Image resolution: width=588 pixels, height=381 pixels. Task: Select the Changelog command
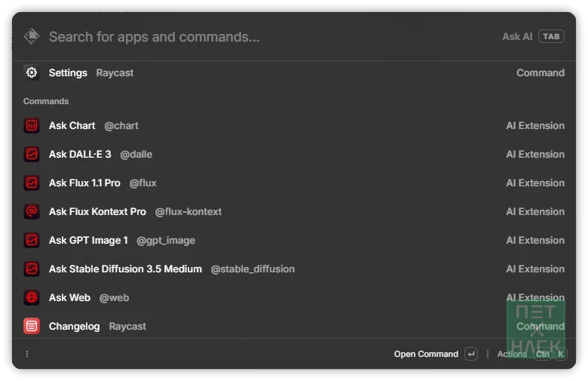(x=294, y=325)
